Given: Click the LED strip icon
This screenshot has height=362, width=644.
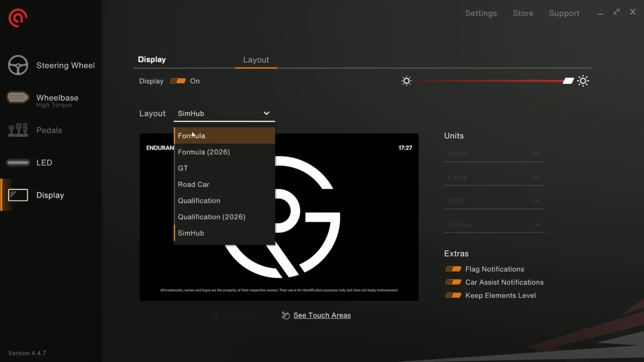Looking at the screenshot, I should click(18, 163).
